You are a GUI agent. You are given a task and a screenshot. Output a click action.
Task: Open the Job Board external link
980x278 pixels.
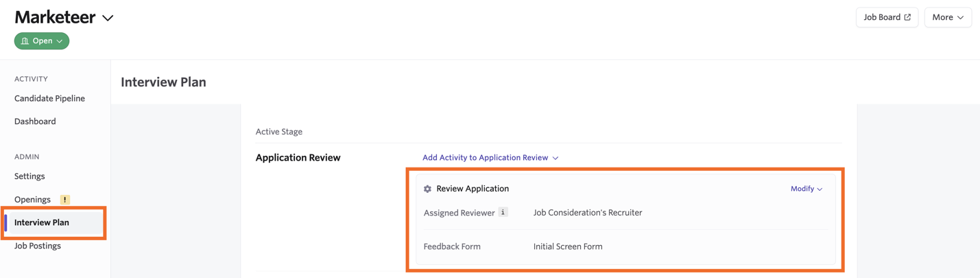coord(887,17)
